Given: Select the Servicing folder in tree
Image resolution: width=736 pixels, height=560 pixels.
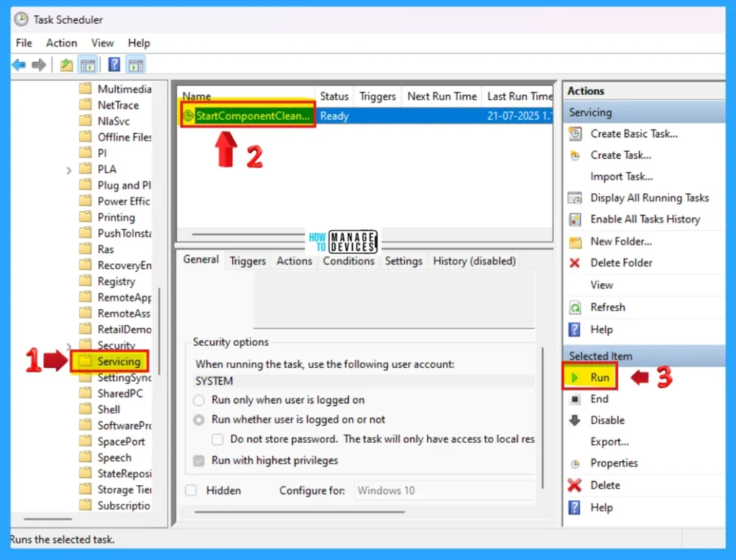Looking at the screenshot, I should pos(119,362).
